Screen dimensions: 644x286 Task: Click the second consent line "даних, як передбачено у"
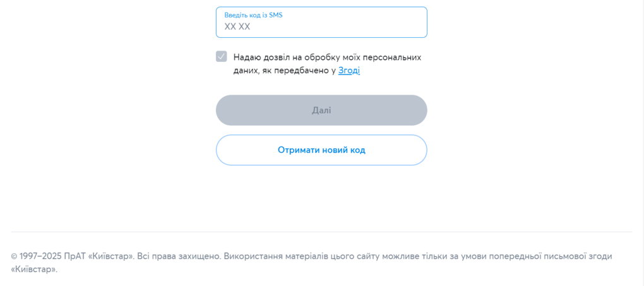(284, 71)
